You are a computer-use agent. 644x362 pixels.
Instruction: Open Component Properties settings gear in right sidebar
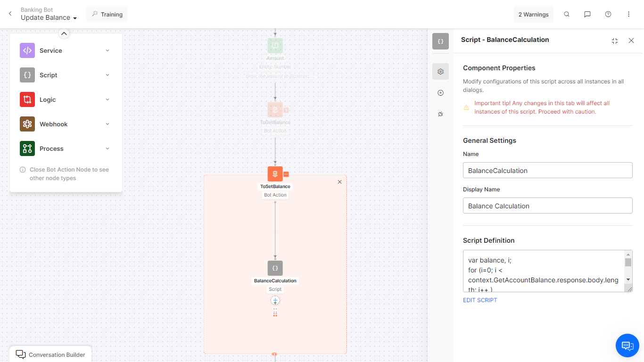440,71
